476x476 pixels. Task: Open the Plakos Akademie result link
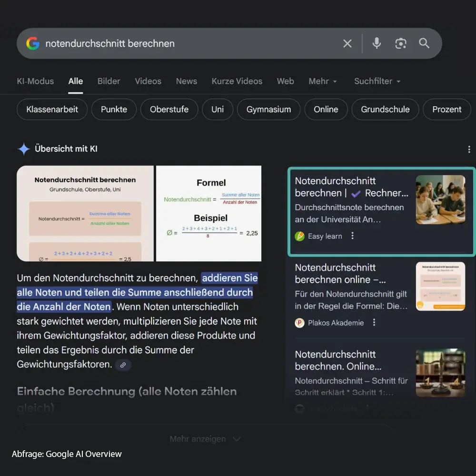point(340,273)
